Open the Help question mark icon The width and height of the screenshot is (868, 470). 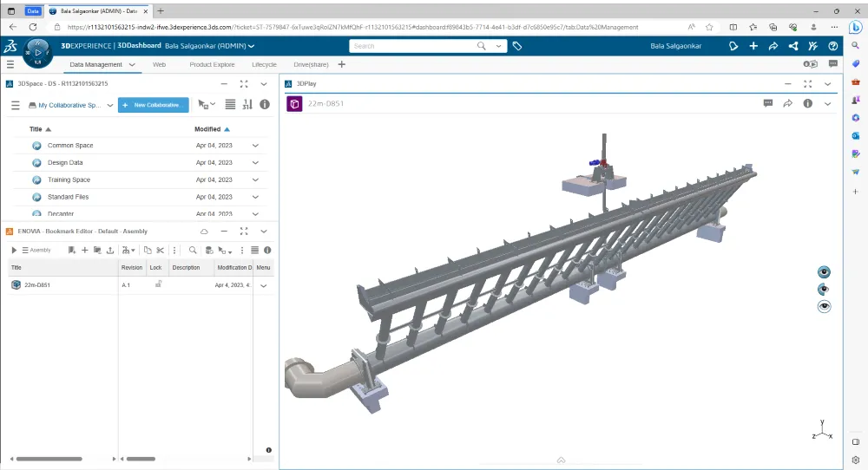833,46
